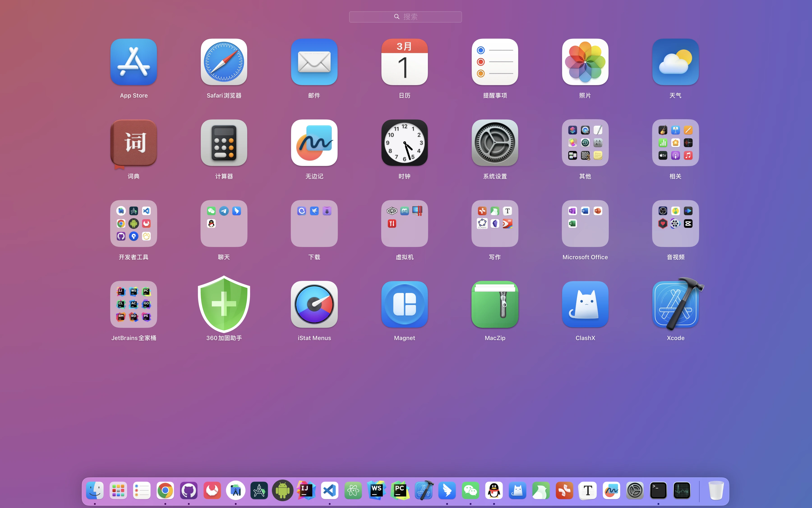Open Typora in the Dock

tap(588, 491)
